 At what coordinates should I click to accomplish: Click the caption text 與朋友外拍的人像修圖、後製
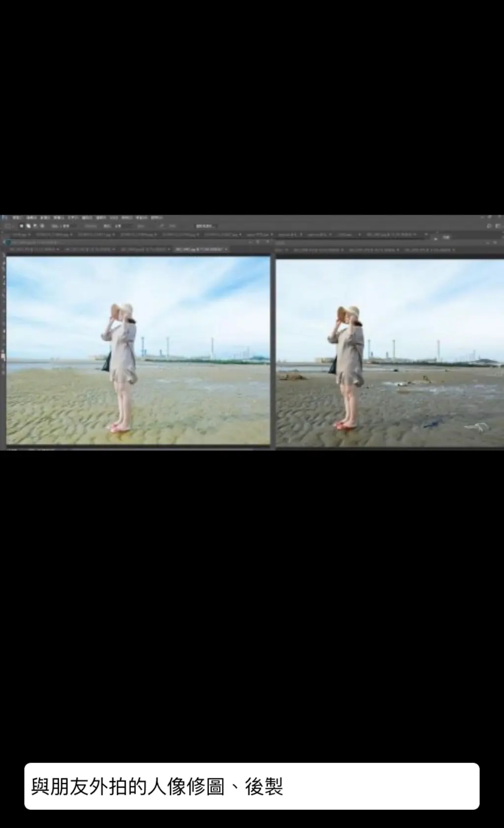pos(157,786)
